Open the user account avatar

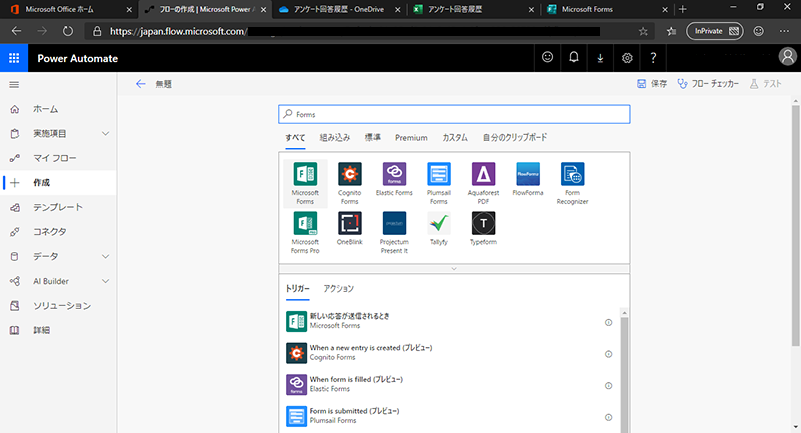(787, 57)
